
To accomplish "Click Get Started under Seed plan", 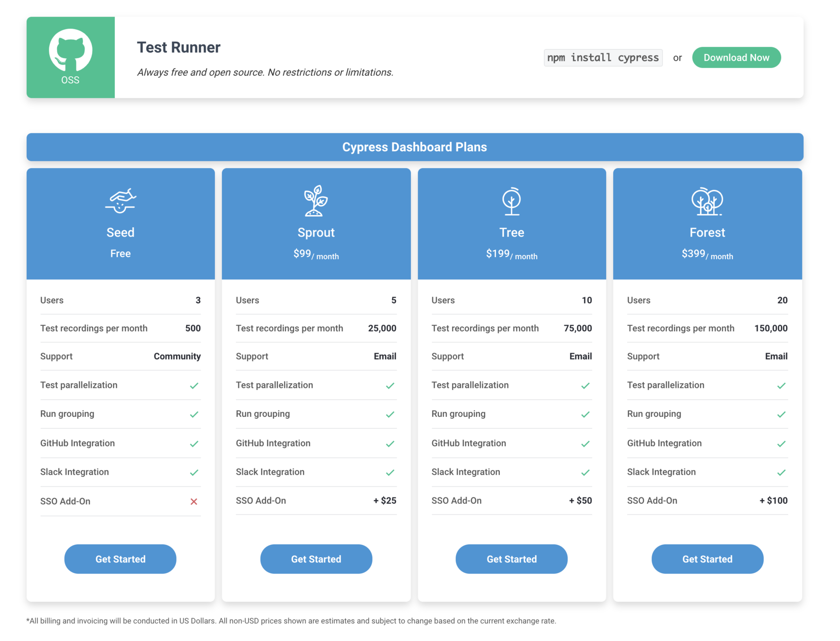I will (121, 559).
